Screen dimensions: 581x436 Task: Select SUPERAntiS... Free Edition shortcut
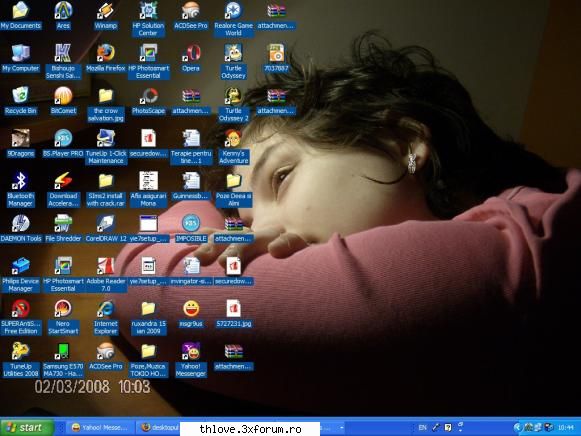tap(20, 317)
